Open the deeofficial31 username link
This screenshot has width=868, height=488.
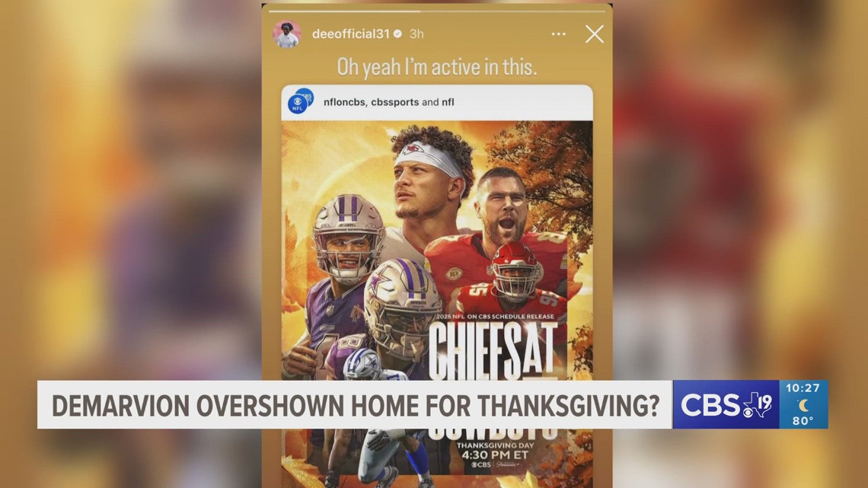pyautogui.click(x=351, y=34)
